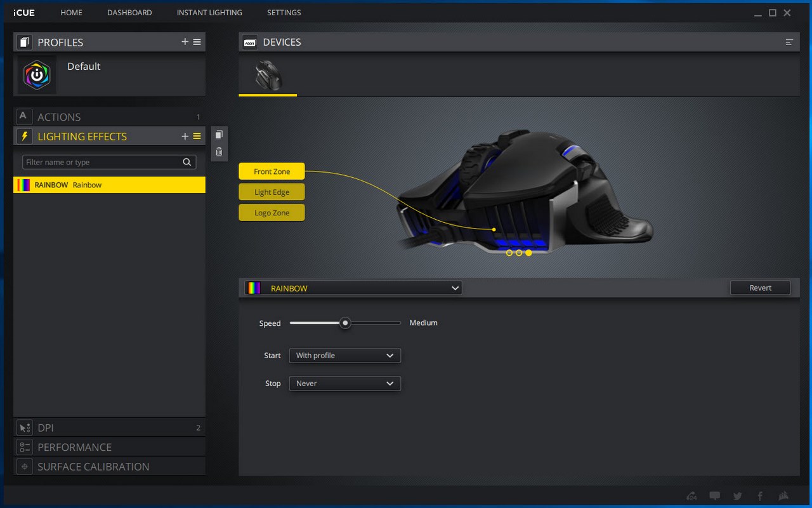Image resolution: width=812 pixels, height=508 pixels.
Task: Delete the selected lighting effect
Action: pos(219,151)
